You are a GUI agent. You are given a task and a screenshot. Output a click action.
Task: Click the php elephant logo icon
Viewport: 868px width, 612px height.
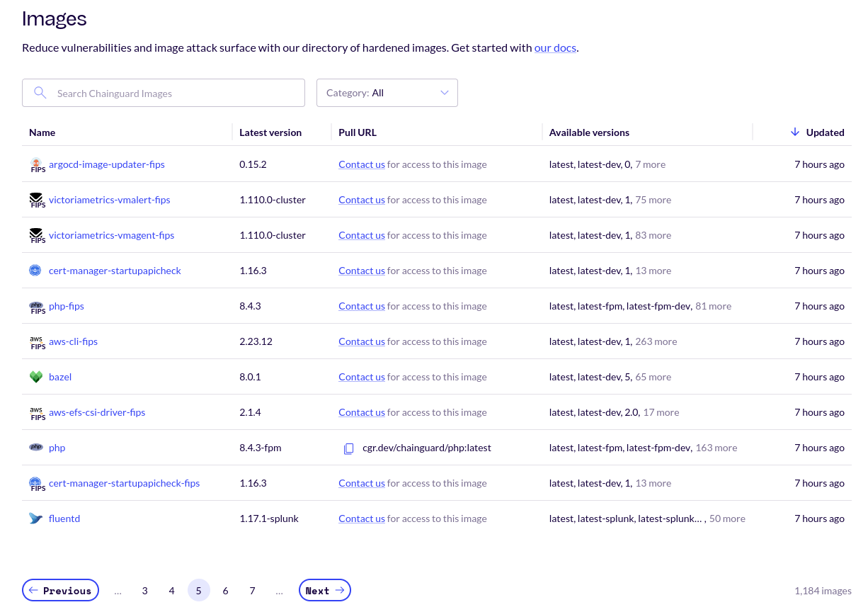tap(36, 447)
